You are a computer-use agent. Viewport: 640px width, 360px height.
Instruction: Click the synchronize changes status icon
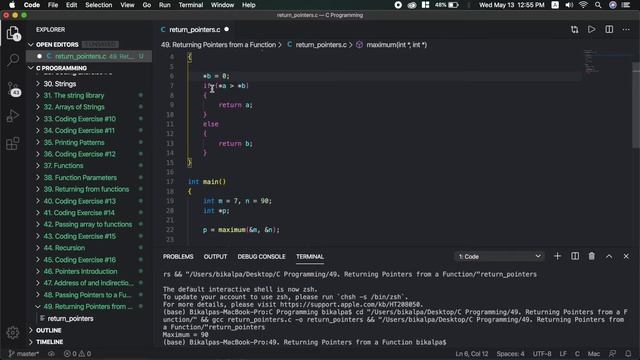click(51, 353)
